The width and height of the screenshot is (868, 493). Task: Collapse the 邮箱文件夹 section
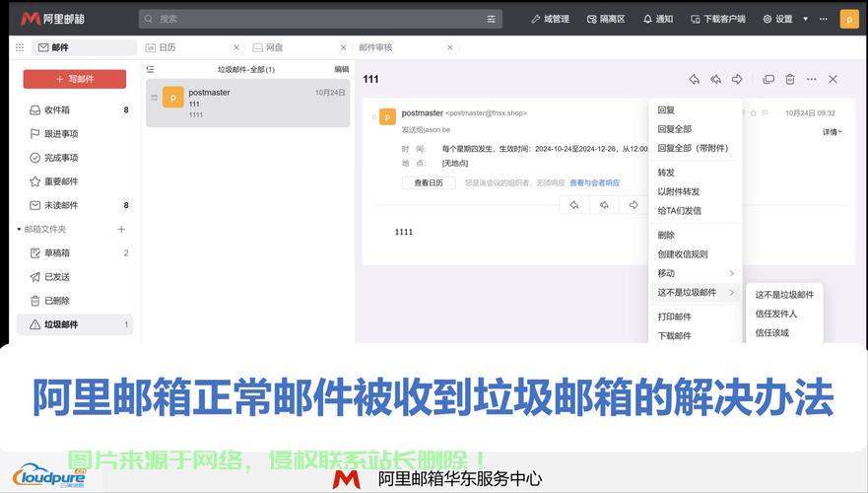(19, 230)
